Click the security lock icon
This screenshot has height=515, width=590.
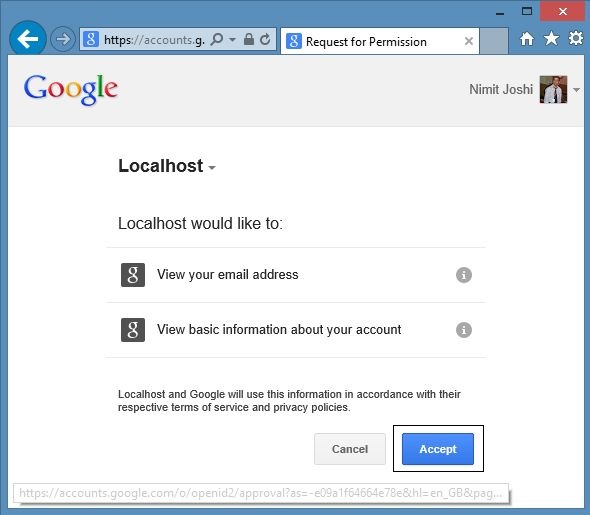coord(249,39)
